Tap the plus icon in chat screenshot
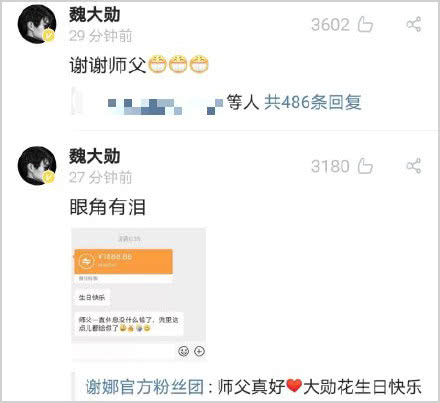This screenshot has height=403, width=440. (x=199, y=351)
